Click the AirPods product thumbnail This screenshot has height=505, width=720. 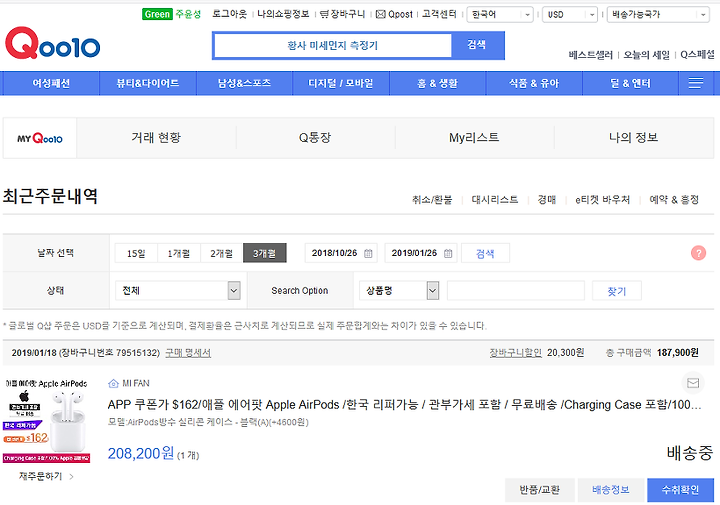[x=46, y=421]
